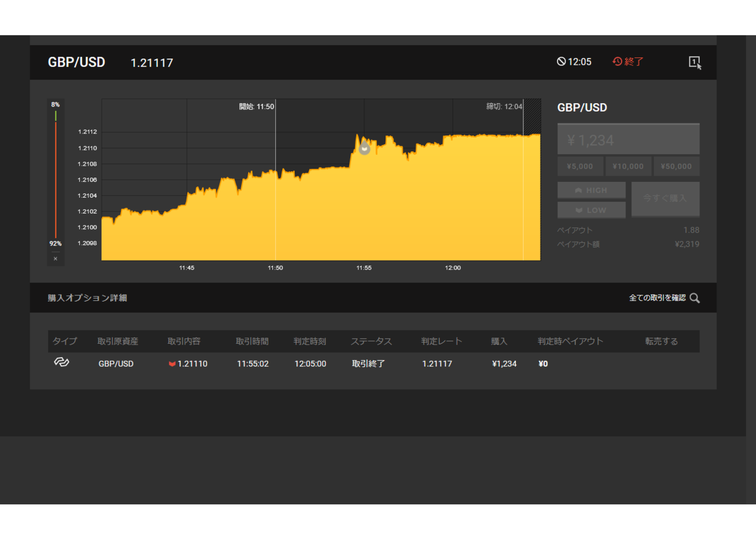The width and height of the screenshot is (756, 539).
Task: Click the red low arrow next to 1.21110
Action: tap(172, 364)
